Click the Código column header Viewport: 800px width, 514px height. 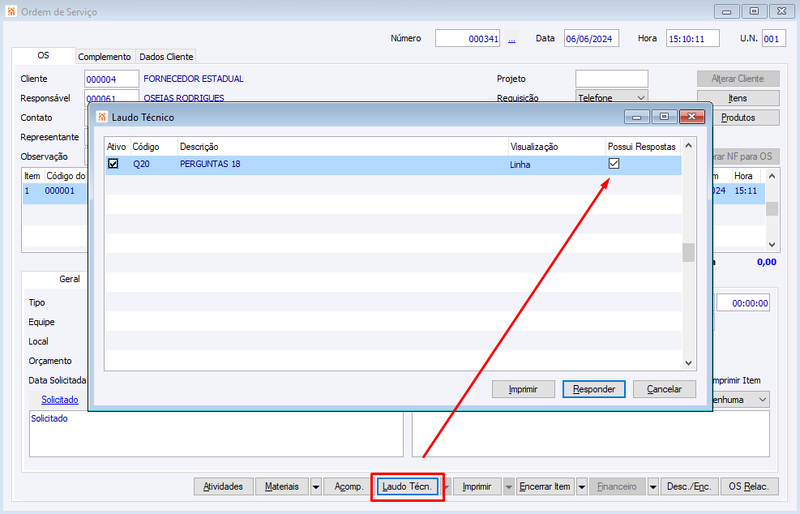(x=154, y=146)
